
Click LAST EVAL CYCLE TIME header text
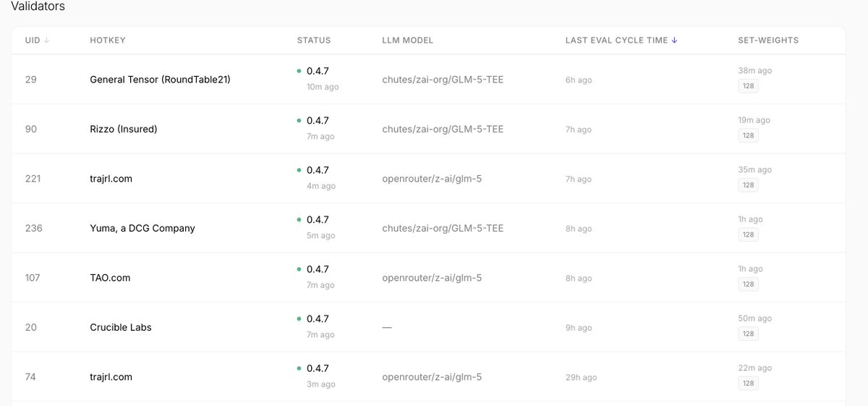616,41
